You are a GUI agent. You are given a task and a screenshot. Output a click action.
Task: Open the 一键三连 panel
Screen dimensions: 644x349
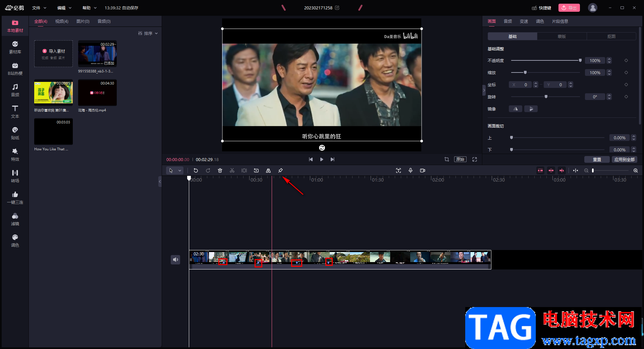coord(15,198)
